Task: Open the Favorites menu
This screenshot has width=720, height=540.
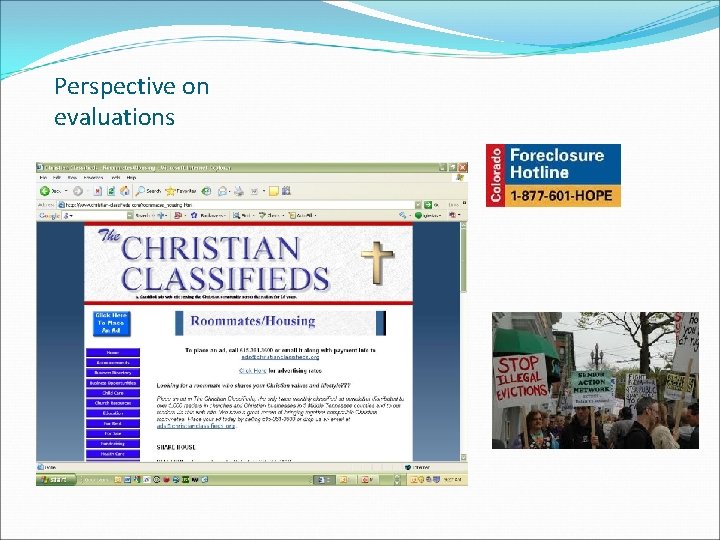Action: [93, 177]
